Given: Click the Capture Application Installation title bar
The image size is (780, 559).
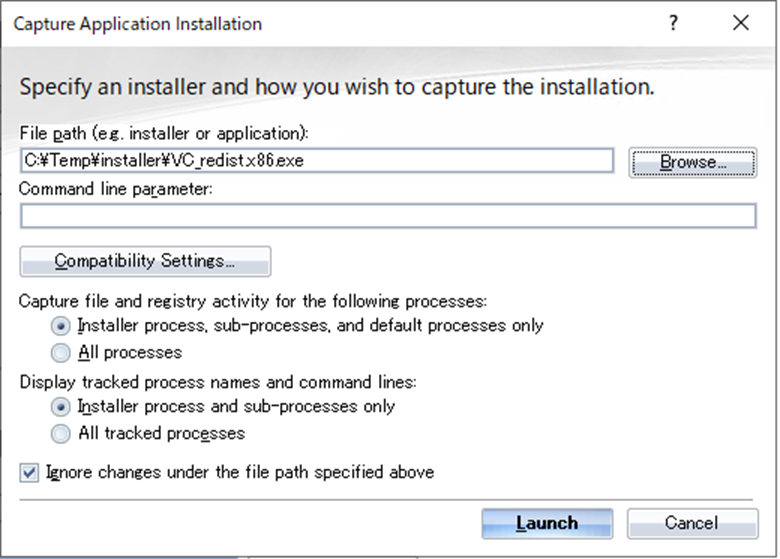Looking at the screenshot, I should coord(300,23).
